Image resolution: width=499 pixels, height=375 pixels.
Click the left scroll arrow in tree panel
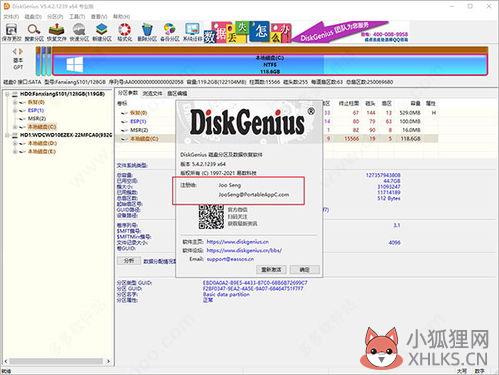(x=6, y=361)
